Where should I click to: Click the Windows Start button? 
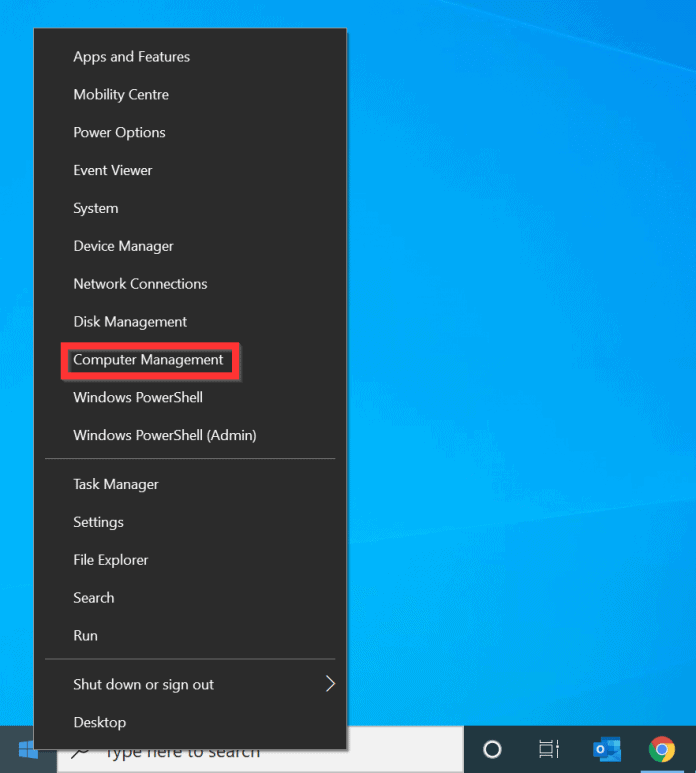(x=27, y=750)
